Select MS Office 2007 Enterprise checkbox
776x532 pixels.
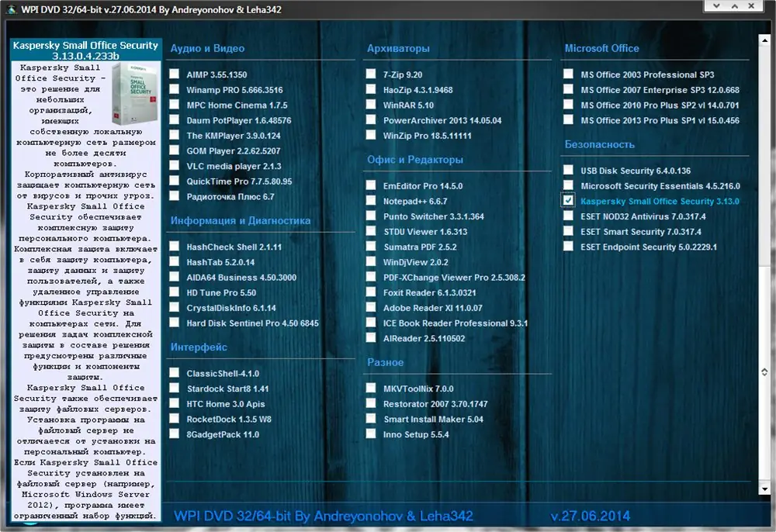tap(568, 89)
